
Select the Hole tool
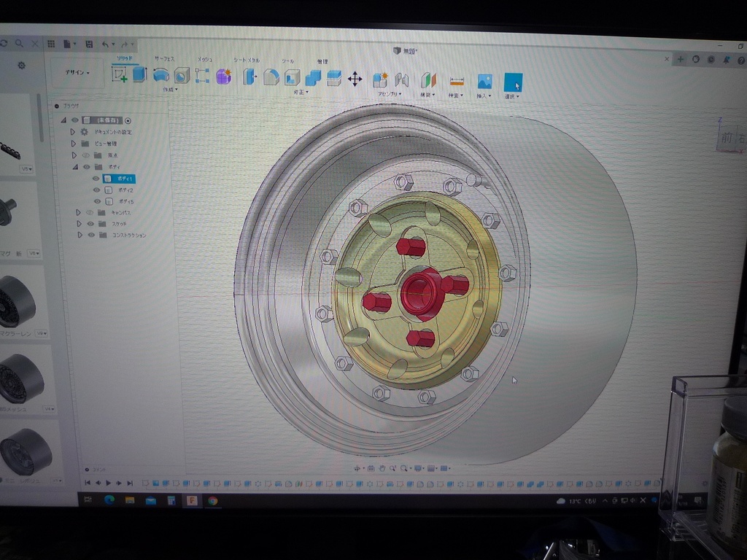click(x=182, y=75)
